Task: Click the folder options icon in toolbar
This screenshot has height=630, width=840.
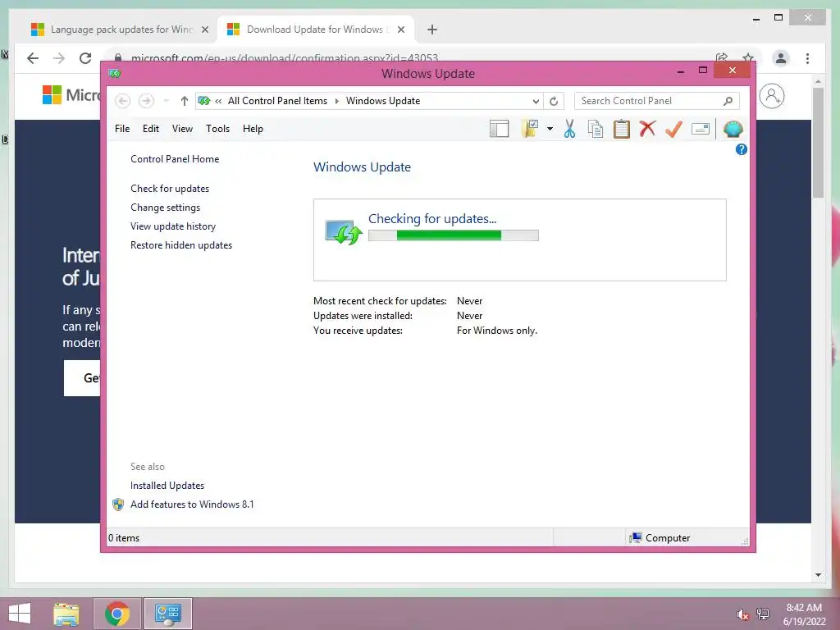Action: (x=529, y=129)
